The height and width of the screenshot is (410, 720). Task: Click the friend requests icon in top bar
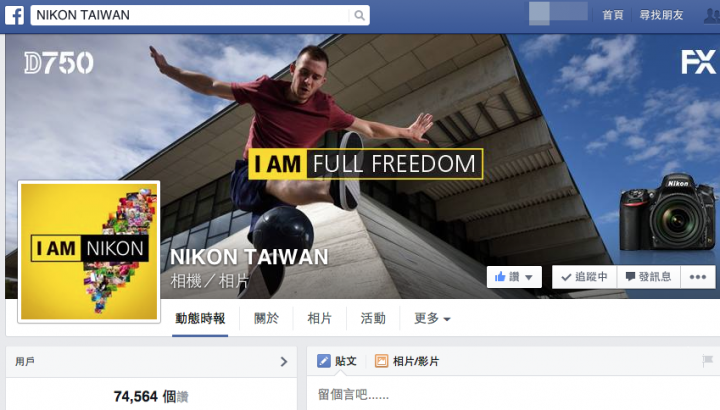point(712,16)
